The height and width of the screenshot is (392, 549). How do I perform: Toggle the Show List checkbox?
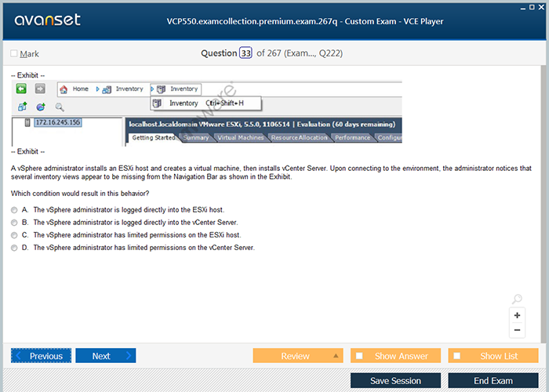click(457, 356)
